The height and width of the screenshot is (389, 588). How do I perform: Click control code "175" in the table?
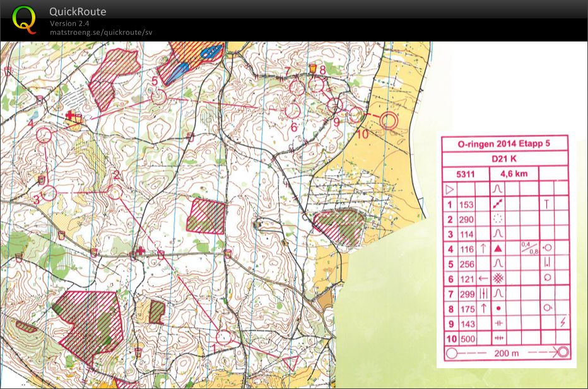[x=467, y=309]
